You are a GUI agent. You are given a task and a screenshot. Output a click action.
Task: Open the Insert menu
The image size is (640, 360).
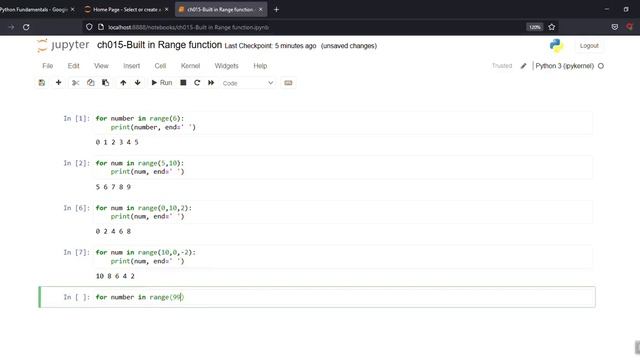[x=131, y=66]
